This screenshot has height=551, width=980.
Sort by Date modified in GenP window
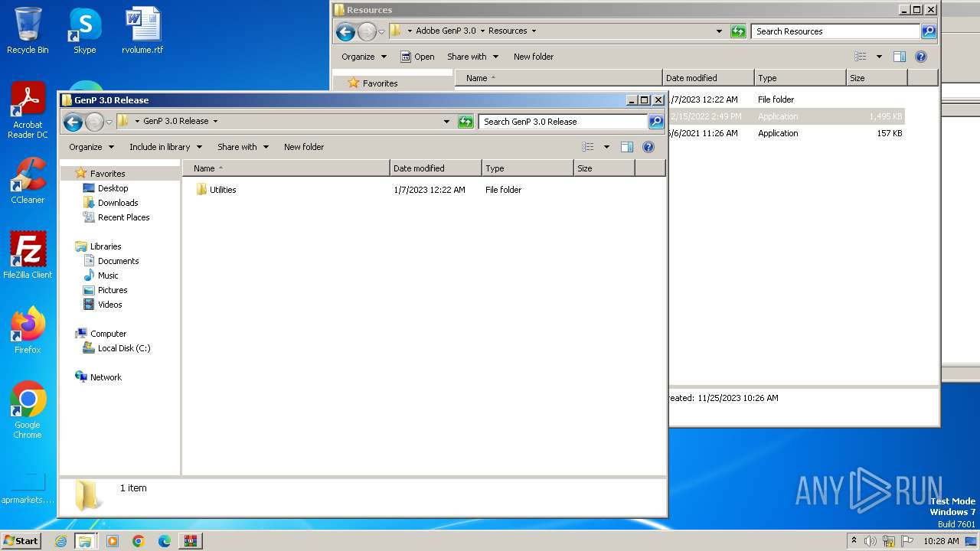click(x=436, y=168)
